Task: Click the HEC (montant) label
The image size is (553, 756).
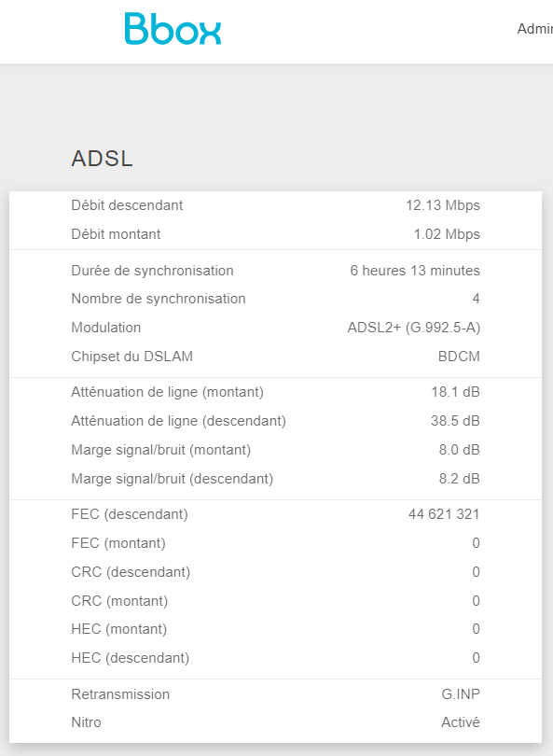Action: tap(119, 629)
